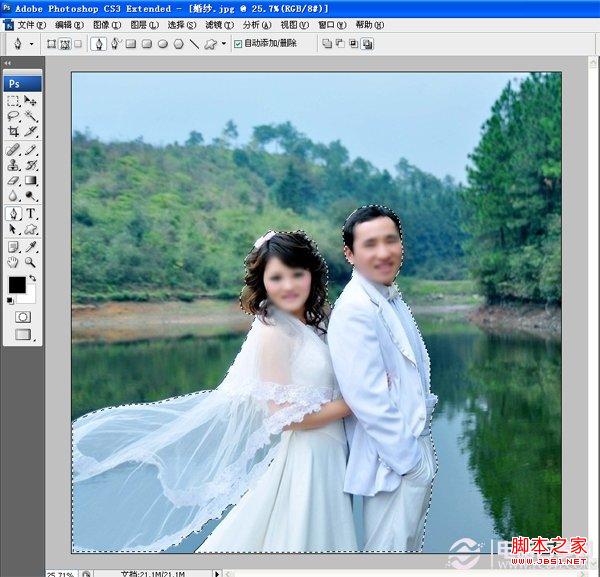600x577 pixels.
Task: Choose Line tool in options bar
Action: [194, 44]
